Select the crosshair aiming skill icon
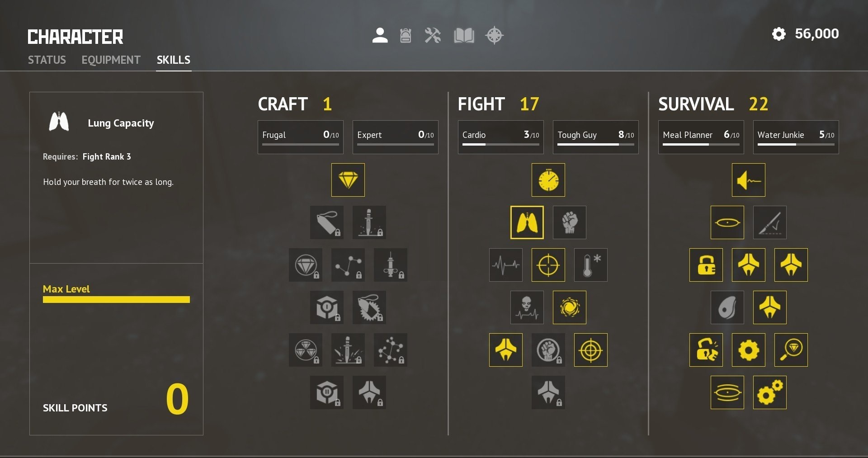This screenshot has width=868, height=458. [548, 265]
